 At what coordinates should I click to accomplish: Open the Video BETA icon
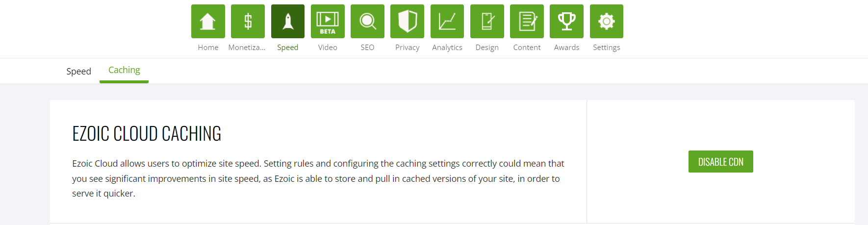(328, 21)
